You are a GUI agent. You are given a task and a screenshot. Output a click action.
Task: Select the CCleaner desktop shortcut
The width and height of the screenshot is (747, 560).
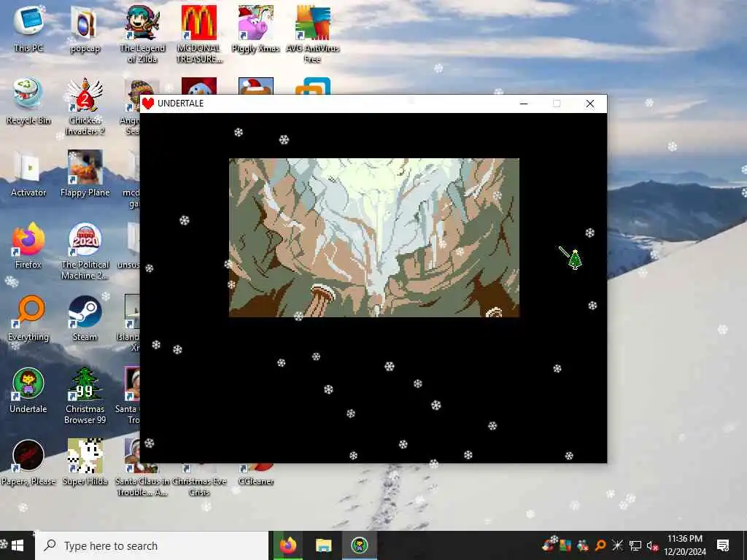pyautogui.click(x=256, y=481)
